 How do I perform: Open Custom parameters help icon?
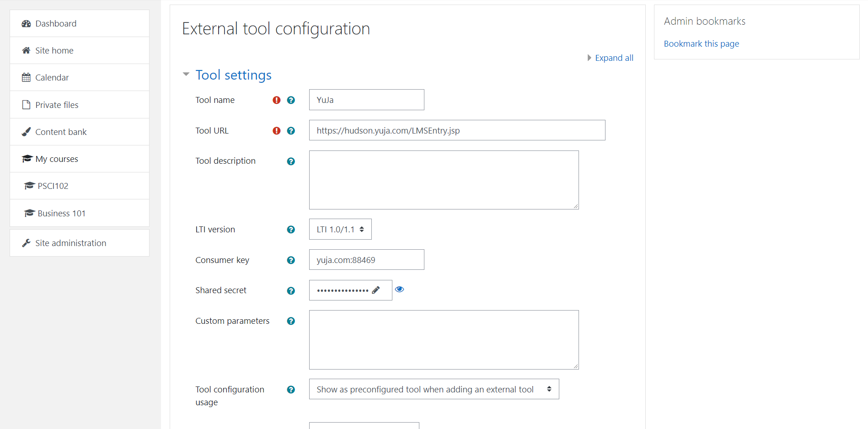pyautogui.click(x=291, y=321)
